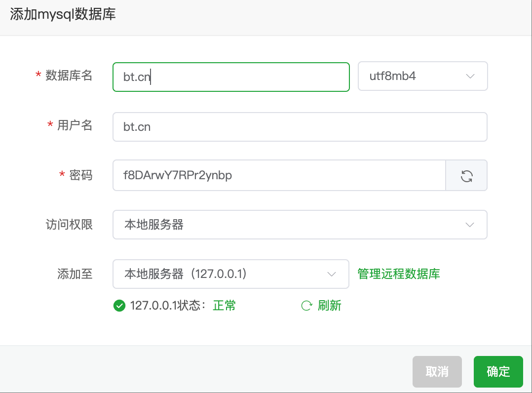Focus the 数据库名 input field
The width and height of the screenshot is (532, 393).
point(230,77)
